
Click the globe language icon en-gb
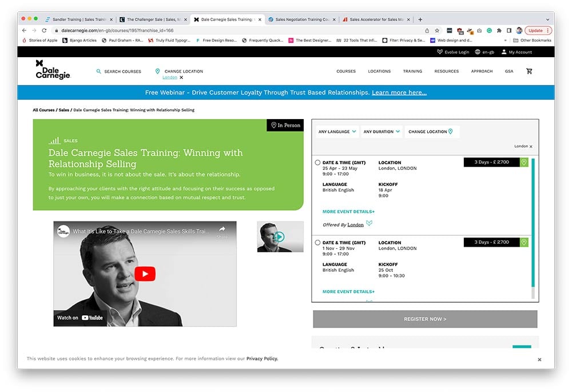[478, 52]
